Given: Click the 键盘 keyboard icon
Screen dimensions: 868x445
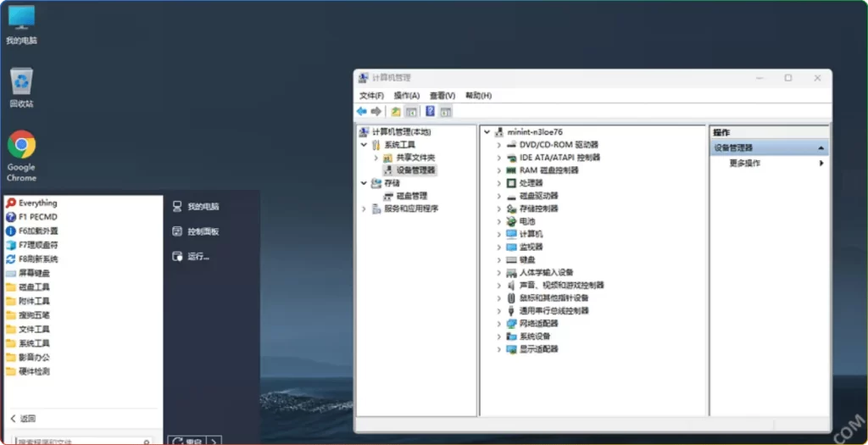Looking at the screenshot, I should (511, 259).
